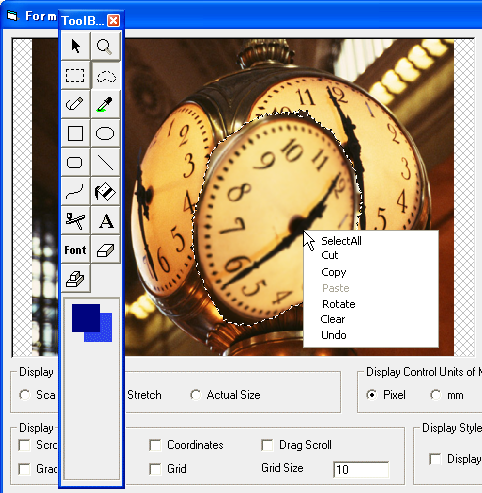Viewport: 482px width, 493px height.
Task: Select the eraser tool
Action: (x=105, y=250)
